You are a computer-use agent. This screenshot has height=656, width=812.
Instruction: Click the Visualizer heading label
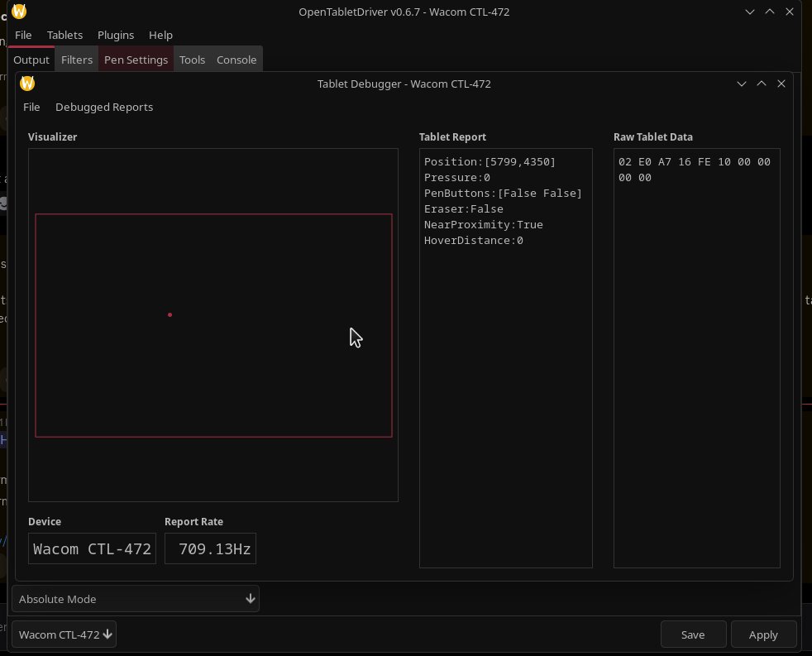[52, 136]
